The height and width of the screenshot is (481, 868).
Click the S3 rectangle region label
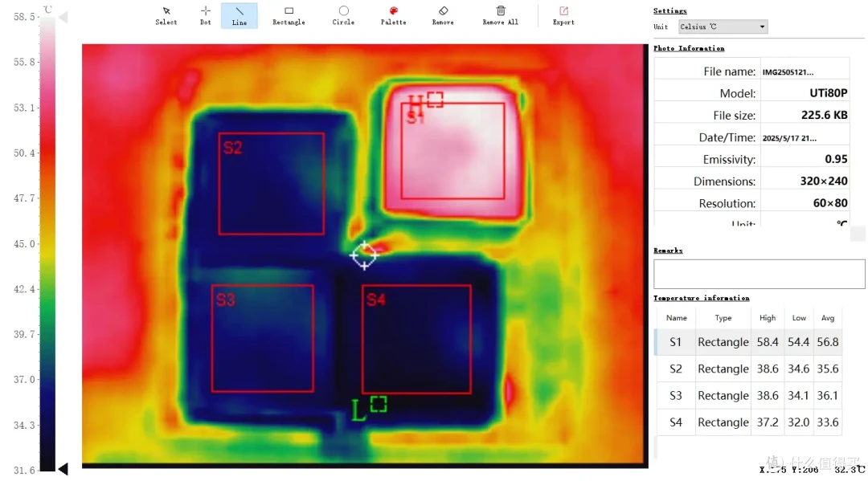226,300
